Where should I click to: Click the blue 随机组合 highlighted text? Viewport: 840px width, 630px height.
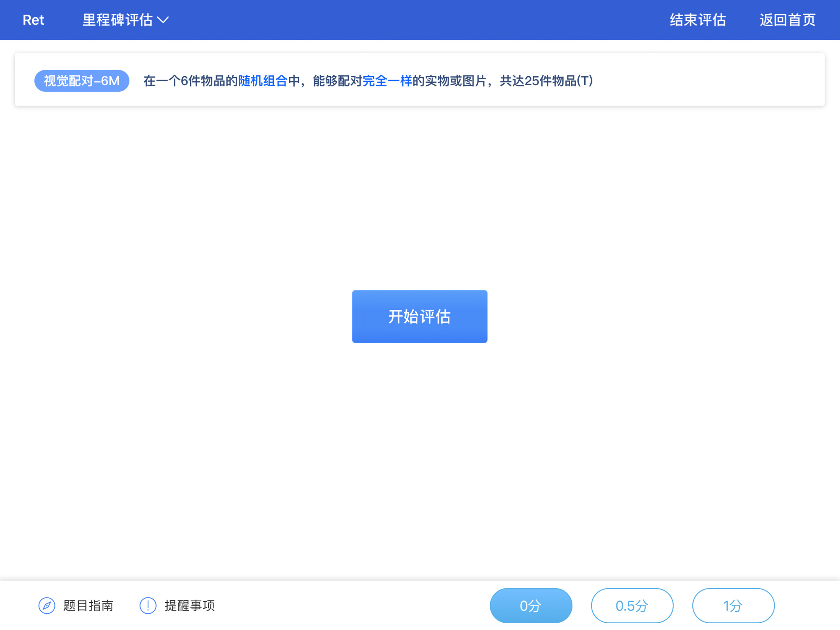pos(263,81)
